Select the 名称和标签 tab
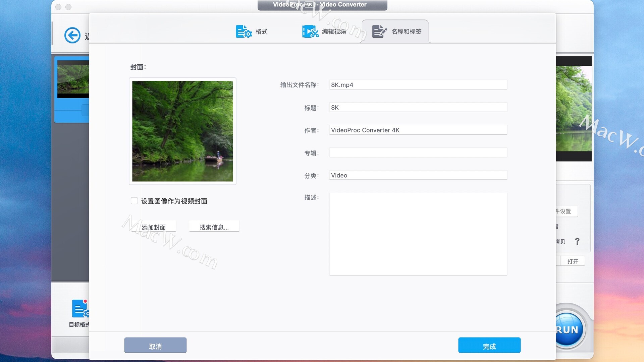 [x=395, y=32]
